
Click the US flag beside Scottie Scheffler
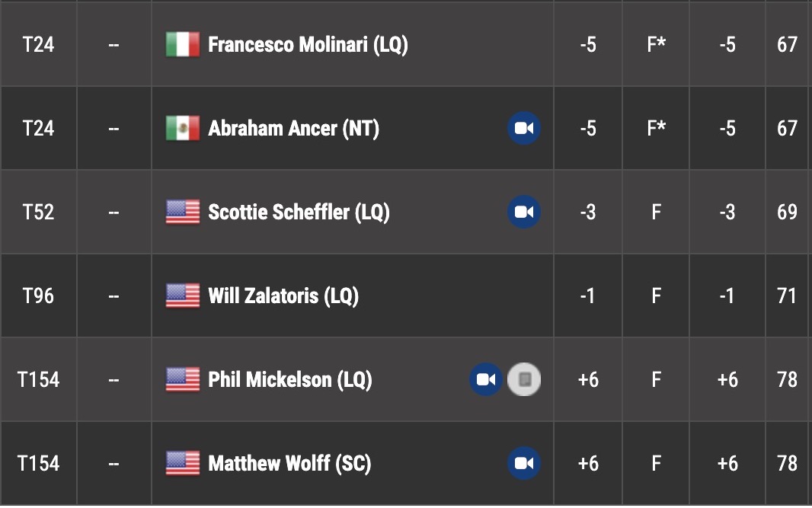click(183, 212)
